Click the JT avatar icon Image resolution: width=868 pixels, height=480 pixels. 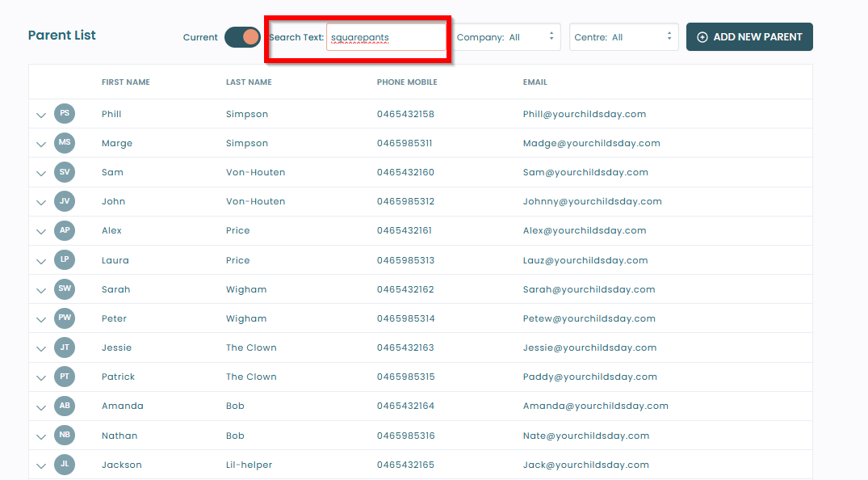point(65,347)
